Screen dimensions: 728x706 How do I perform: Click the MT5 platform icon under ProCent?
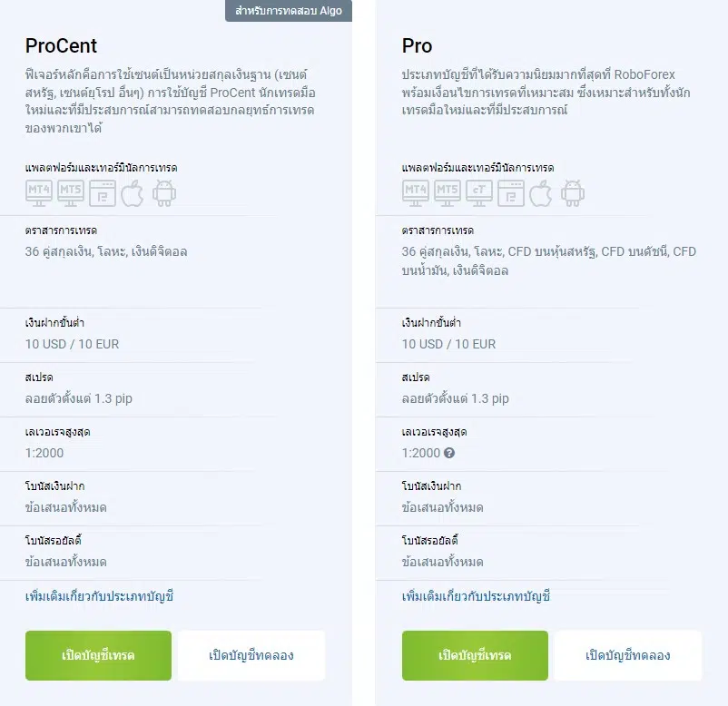(71, 193)
